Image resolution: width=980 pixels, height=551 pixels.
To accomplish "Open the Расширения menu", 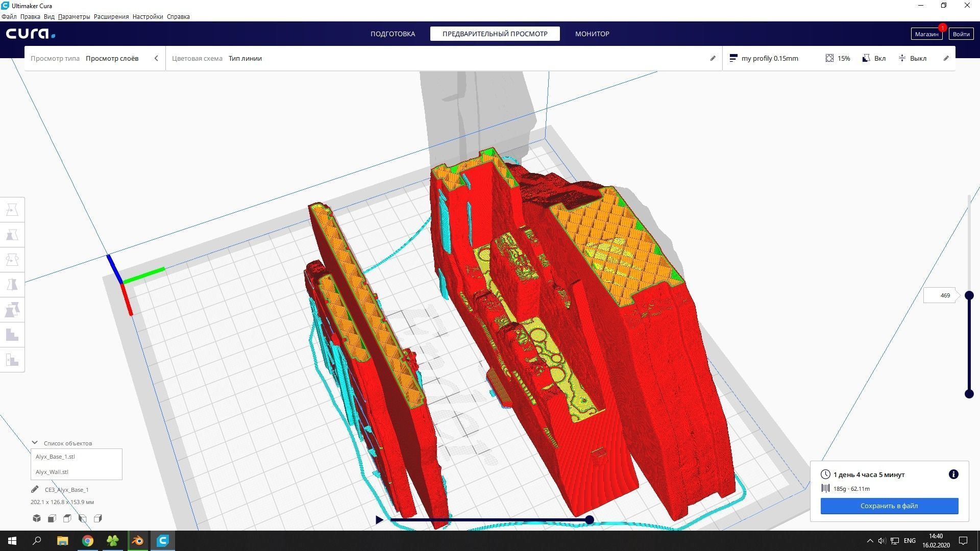I will (x=111, y=16).
